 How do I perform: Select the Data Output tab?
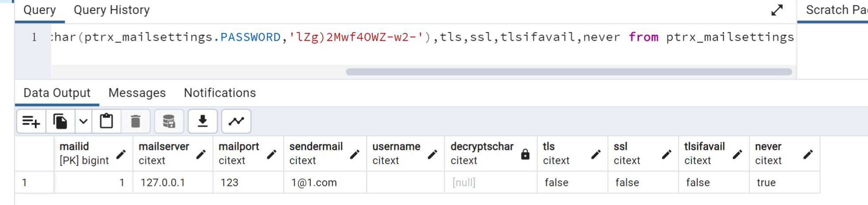[x=57, y=93]
